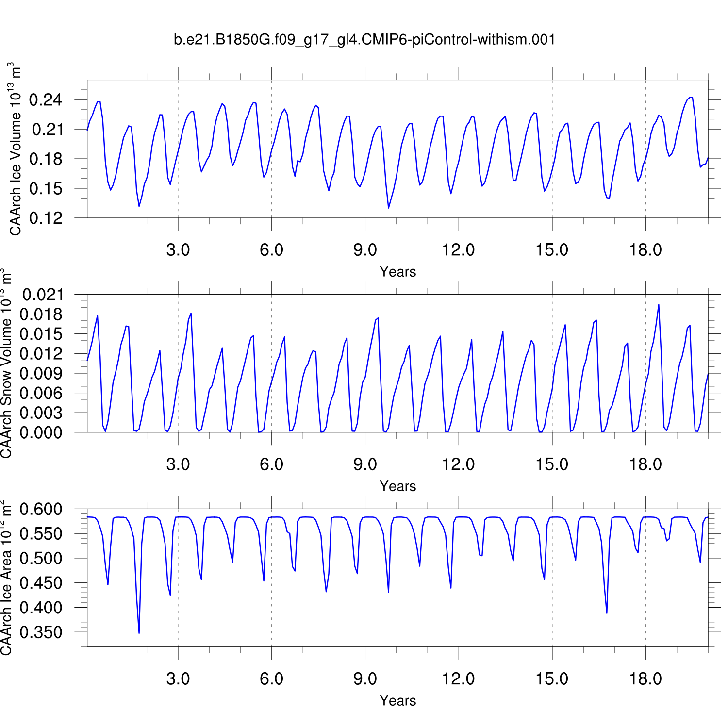
Task: Click the 15.0 x-axis tick under the bottom panel
Action: tap(552, 679)
